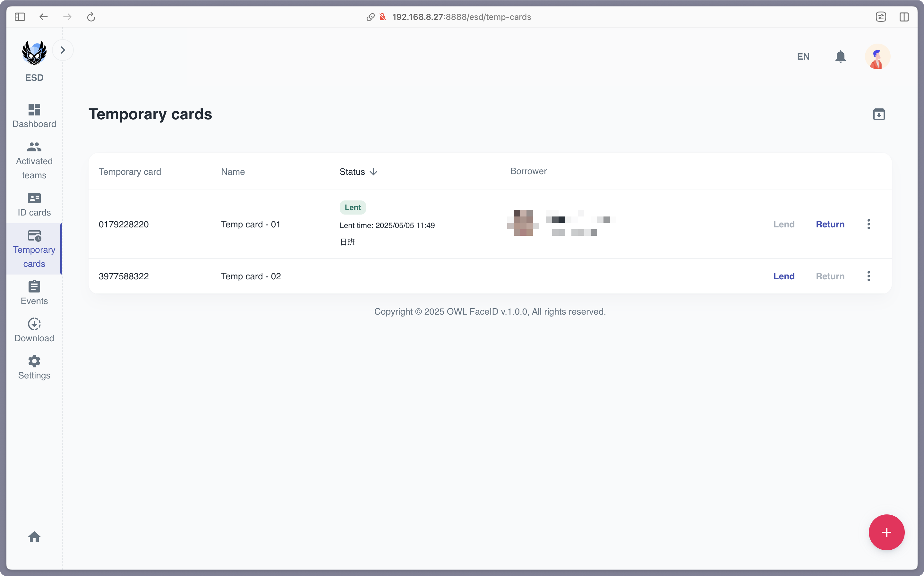Viewport: 924px width, 576px height.
Task: Open the Dashboard page from sidebar
Action: coord(34,116)
